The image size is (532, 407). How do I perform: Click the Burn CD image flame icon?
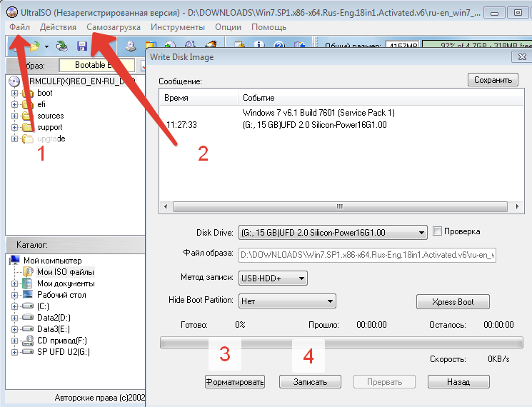(x=211, y=46)
